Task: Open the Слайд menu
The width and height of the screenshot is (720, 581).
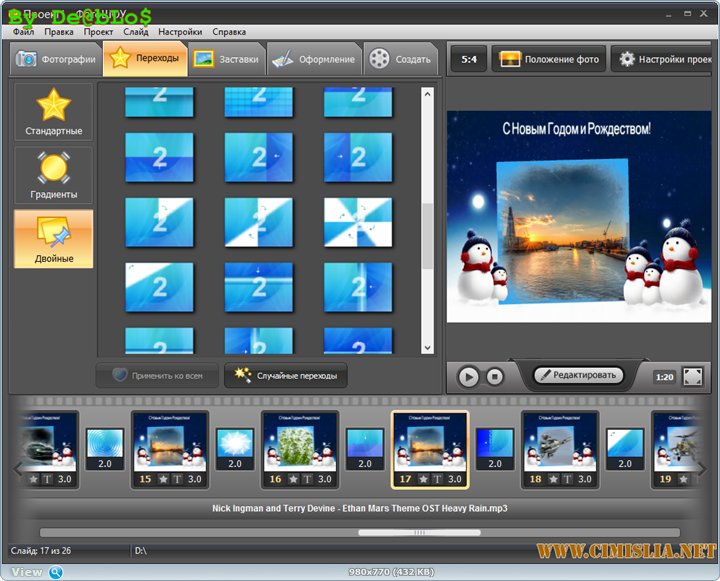Action: (x=136, y=32)
